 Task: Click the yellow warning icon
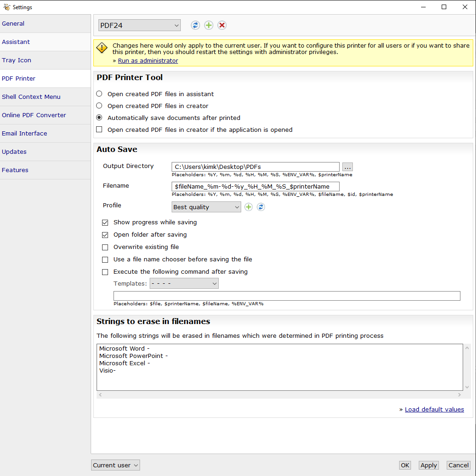[102, 48]
